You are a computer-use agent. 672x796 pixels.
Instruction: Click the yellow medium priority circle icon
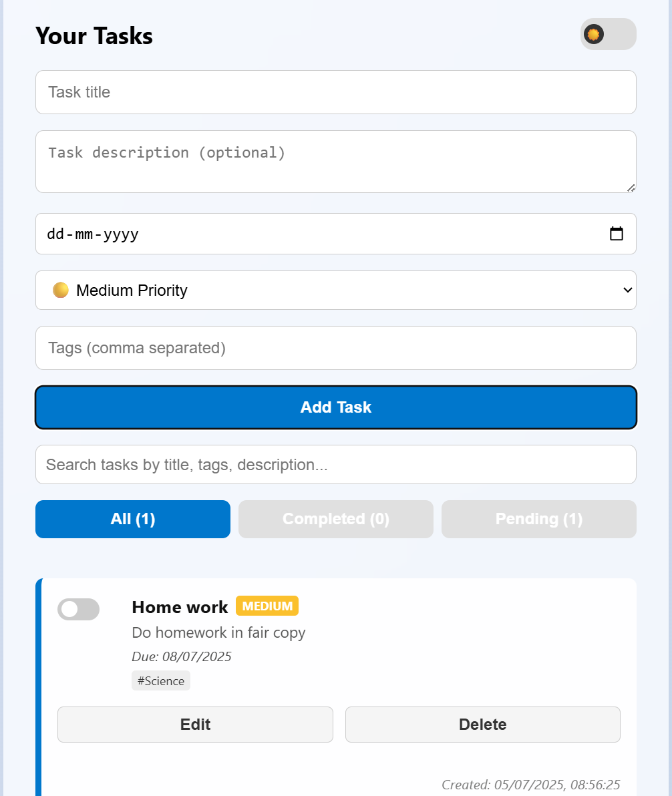[x=60, y=290]
